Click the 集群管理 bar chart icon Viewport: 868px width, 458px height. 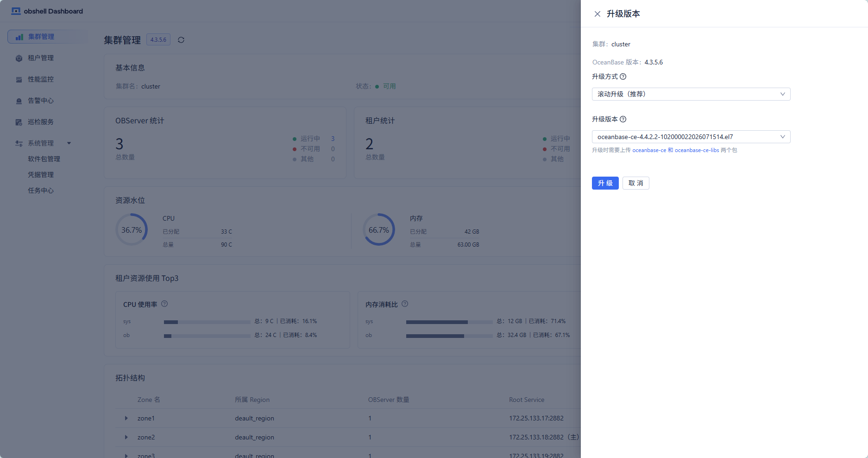[19, 37]
